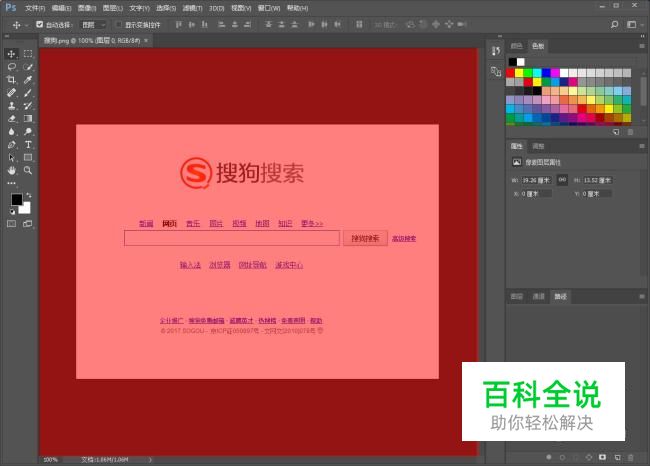Select the Gradient tool
Image resolution: width=650 pixels, height=466 pixels.
[x=28, y=119]
